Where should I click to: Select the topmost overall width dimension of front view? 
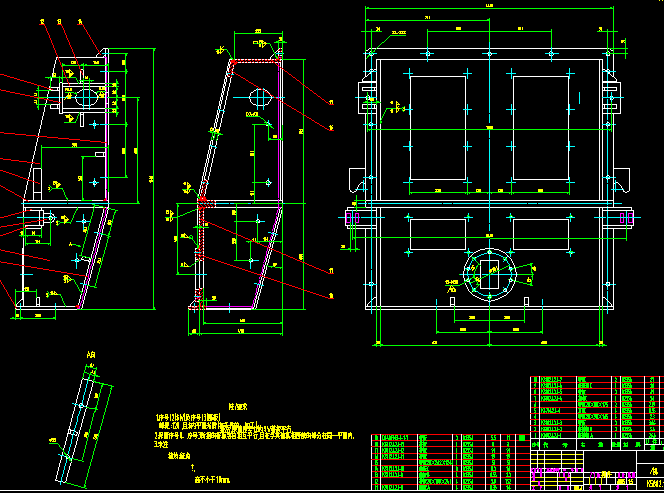[490, 7]
